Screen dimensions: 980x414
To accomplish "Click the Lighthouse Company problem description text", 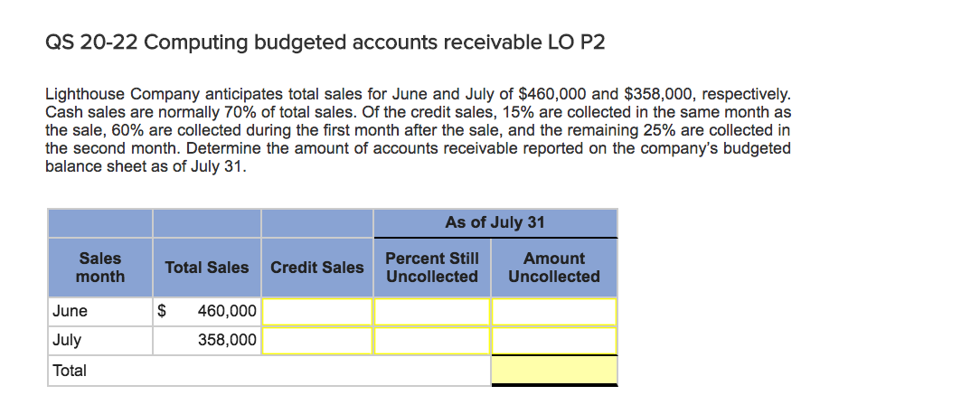I will pos(418,130).
